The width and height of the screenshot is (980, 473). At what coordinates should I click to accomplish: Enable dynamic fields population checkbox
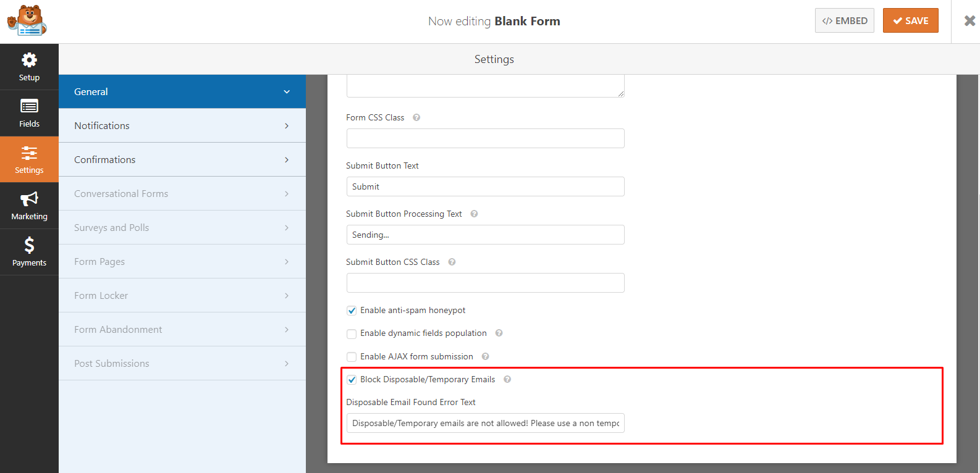[352, 333]
